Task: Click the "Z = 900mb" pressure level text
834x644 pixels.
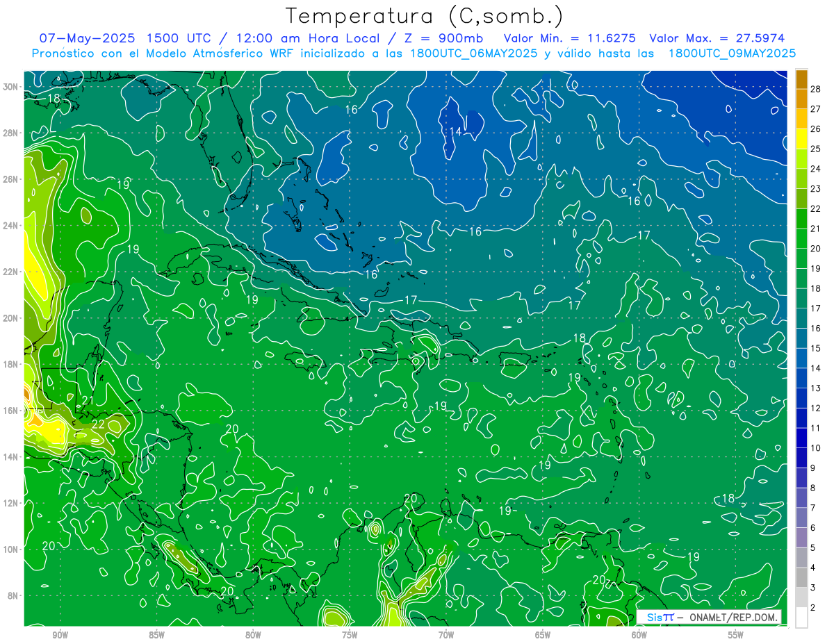Action: tap(443, 39)
